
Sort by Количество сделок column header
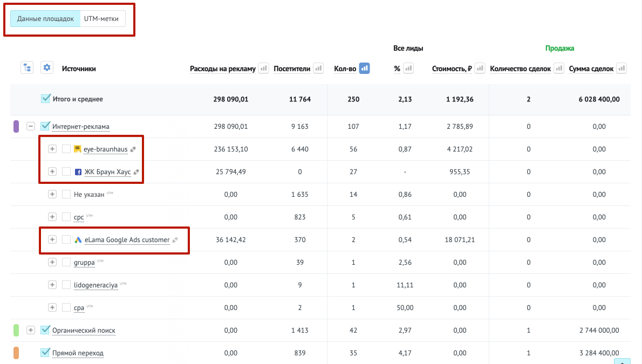pos(521,69)
